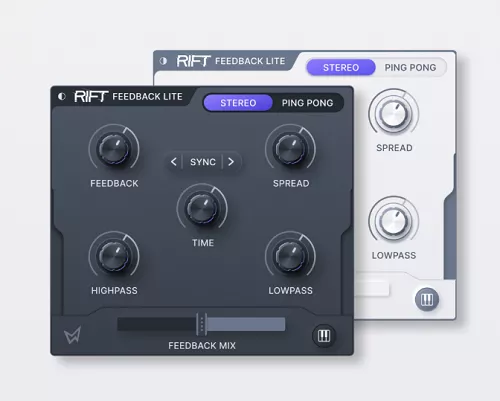Toggle theme icon in light Rift window
The height and width of the screenshot is (401, 500).
163,61
